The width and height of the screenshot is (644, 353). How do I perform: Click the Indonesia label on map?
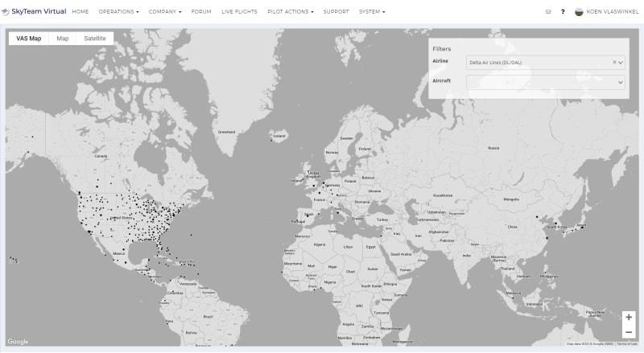pos(535,304)
